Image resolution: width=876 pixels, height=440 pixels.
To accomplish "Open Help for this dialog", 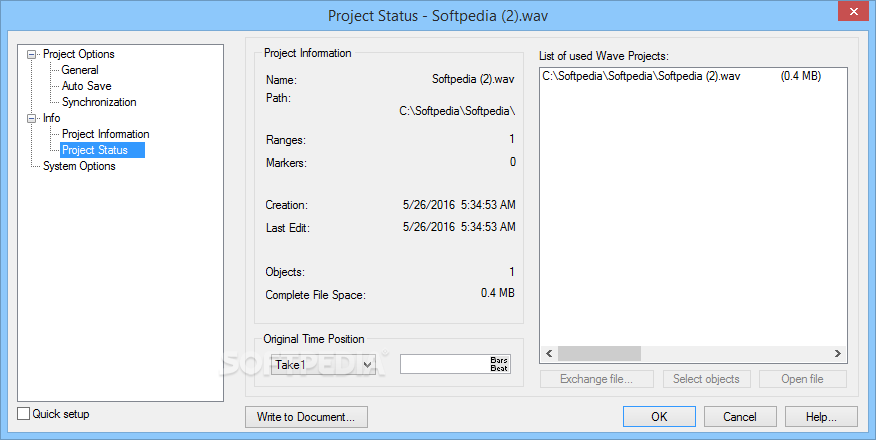I will [821, 417].
